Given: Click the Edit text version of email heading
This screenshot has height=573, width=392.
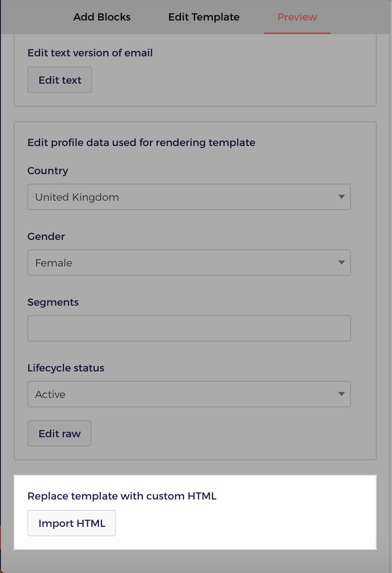Looking at the screenshot, I should click(x=90, y=53).
